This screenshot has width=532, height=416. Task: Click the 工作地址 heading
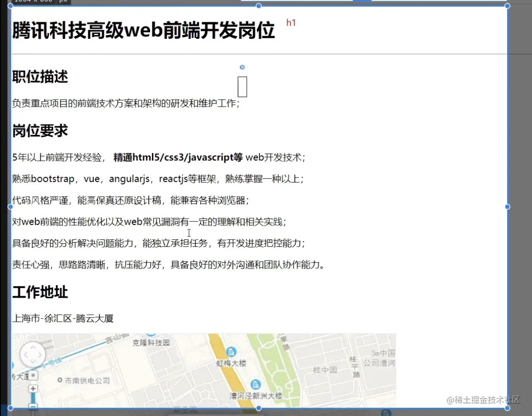pos(40,292)
